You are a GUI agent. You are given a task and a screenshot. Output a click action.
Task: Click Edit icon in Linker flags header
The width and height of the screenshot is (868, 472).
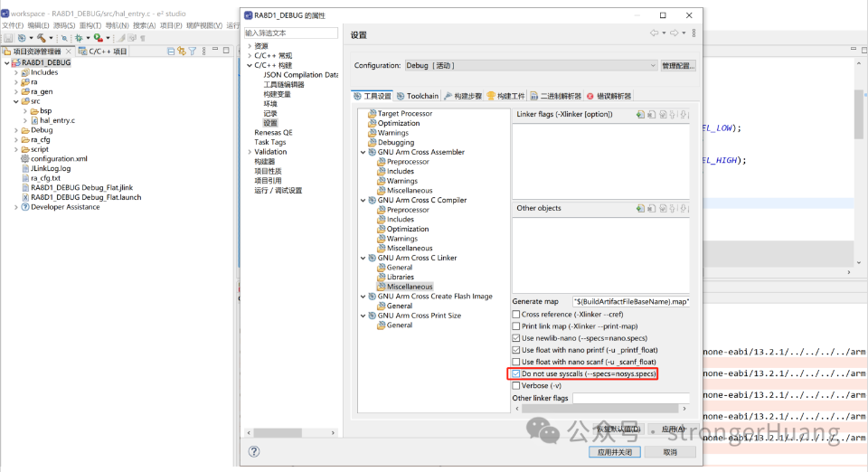click(x=663, y=115)
